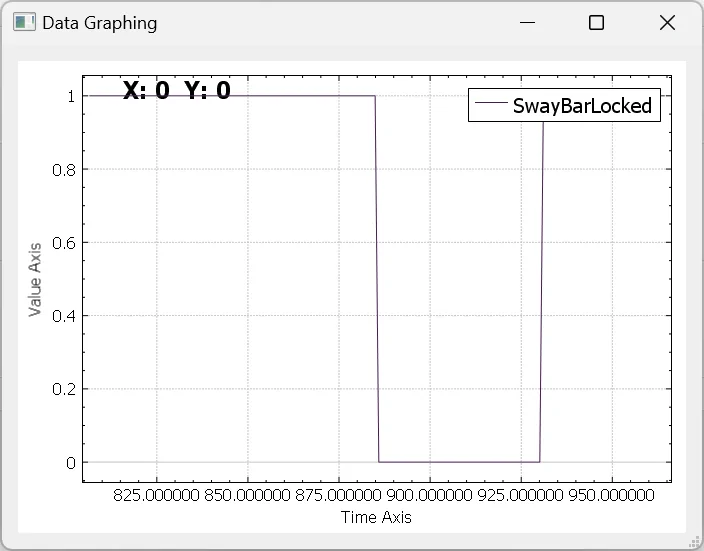Screen dimensions: 704x551
Task: Maximize the Data Graphing window
Action: [596, 22]
